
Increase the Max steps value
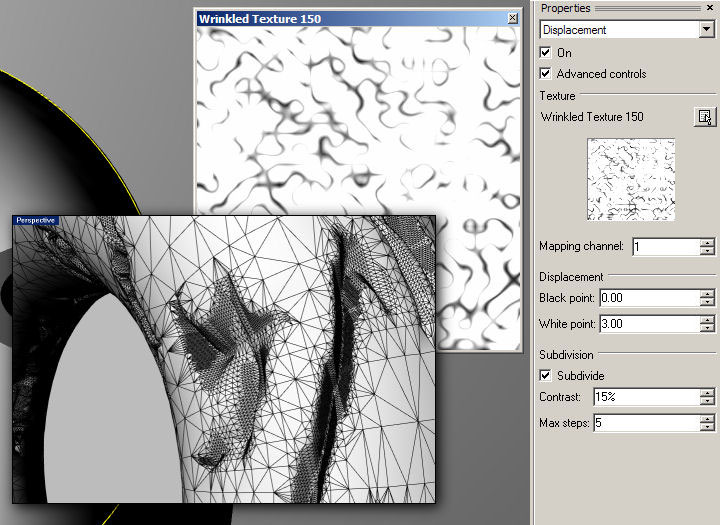708,418
